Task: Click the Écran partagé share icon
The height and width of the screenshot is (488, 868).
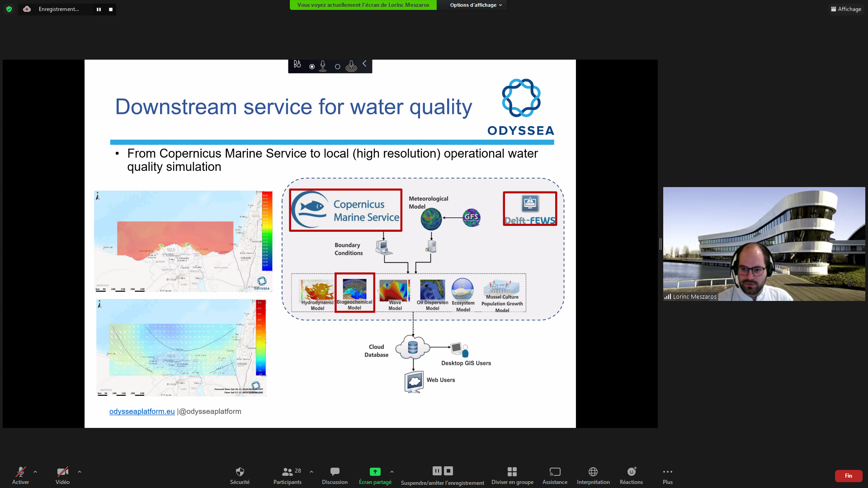Action: tap(375, 472)
